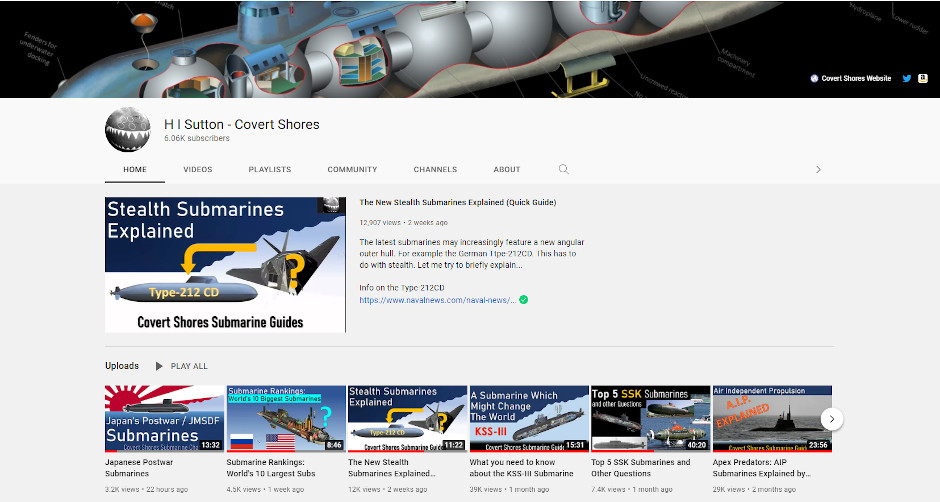Viewport: 940px width, 502px height.
Task: Open the channel search magnifier icon
Action: click(x=564, y=169)
